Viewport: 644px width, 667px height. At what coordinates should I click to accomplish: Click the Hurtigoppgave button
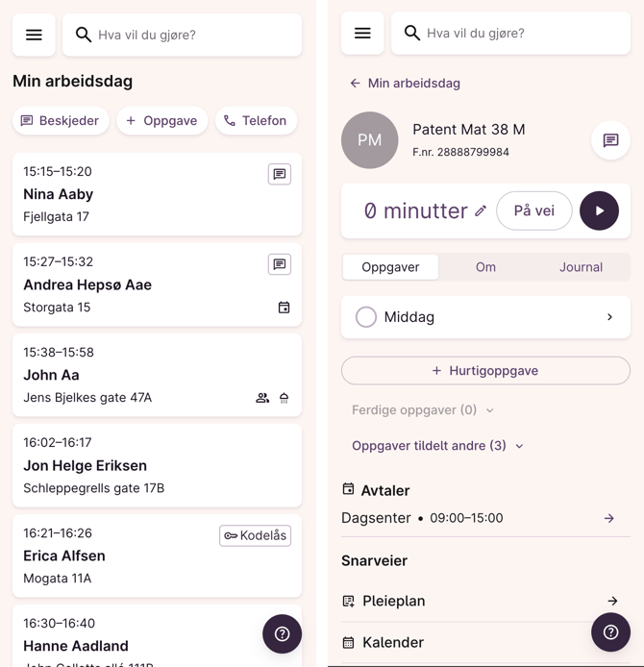pos(485,371)
